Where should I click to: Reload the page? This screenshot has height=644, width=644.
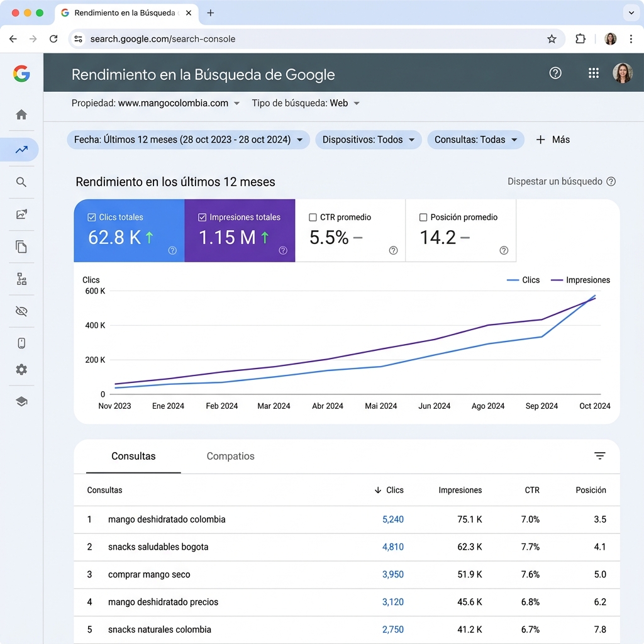pyautogui.click(x=53, y=38)
